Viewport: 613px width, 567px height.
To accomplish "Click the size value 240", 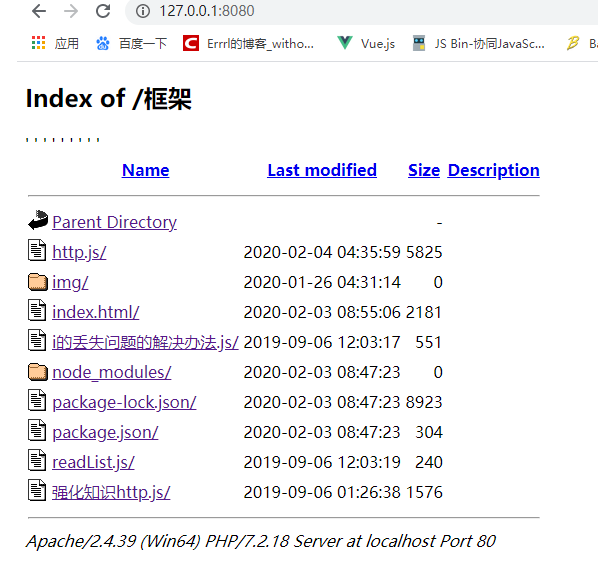I will [428, 463].
